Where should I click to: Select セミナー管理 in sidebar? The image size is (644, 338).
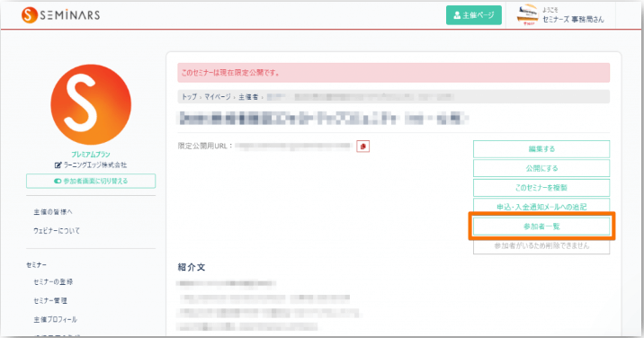(50, 300)
